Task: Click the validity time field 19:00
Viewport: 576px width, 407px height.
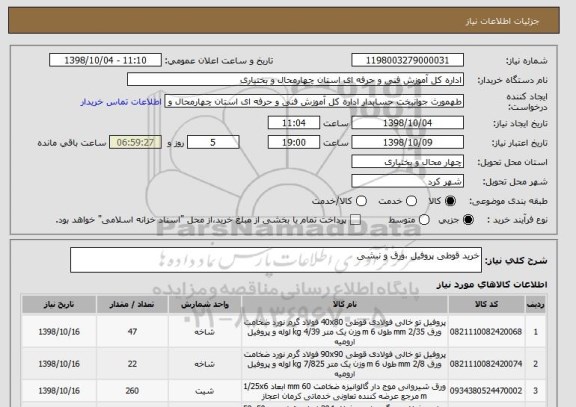Action: pos(294,142)
